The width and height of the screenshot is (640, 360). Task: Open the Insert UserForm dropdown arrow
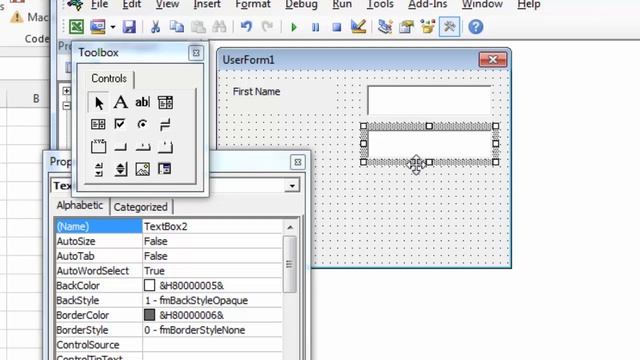[x=113, y=27]
